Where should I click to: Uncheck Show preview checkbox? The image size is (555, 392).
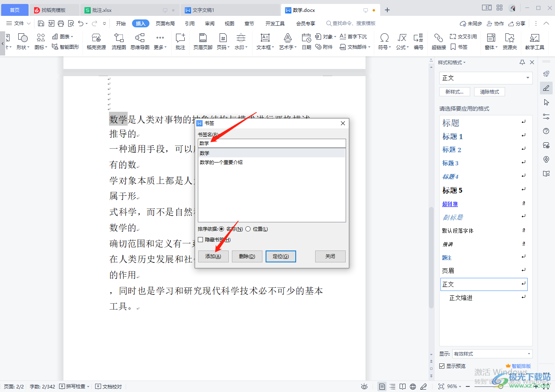pos(442,366)
